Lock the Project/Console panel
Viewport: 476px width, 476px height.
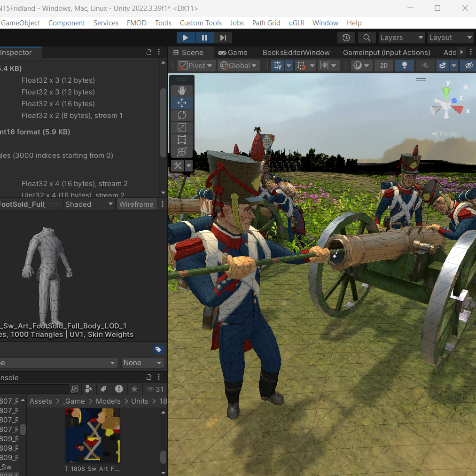149,377
